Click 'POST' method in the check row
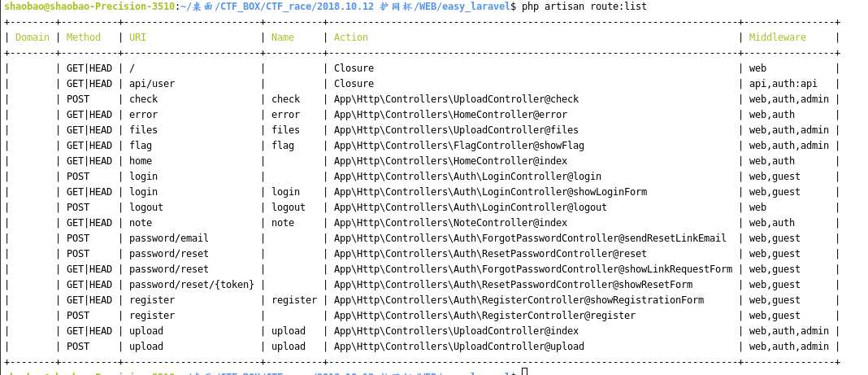This screenshot has height=375, width=868. coord(78,99)
